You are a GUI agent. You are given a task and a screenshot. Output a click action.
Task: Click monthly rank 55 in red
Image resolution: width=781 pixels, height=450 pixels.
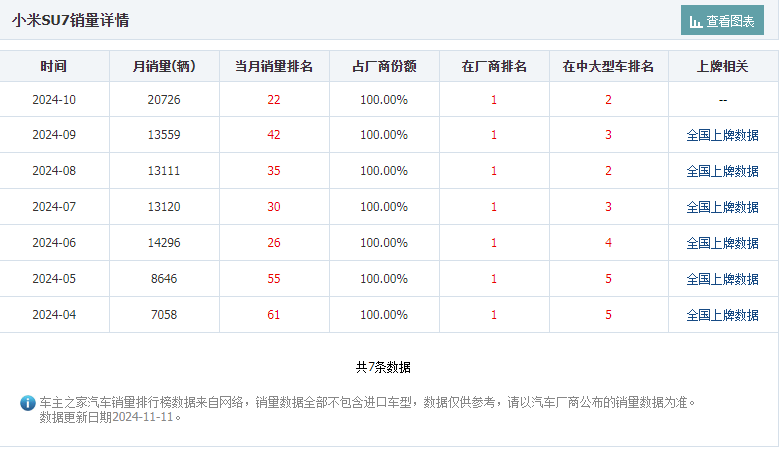pos(274,279)
